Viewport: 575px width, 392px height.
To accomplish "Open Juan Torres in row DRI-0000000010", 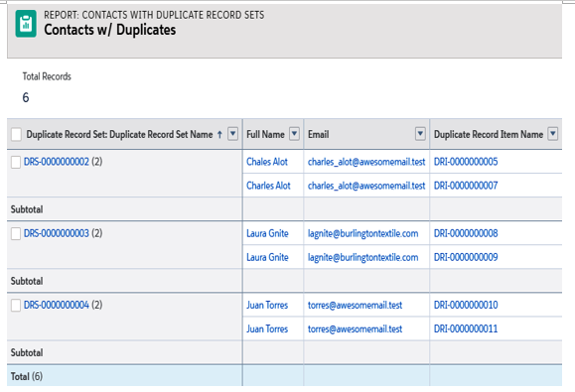I will [x=267, y=305].
